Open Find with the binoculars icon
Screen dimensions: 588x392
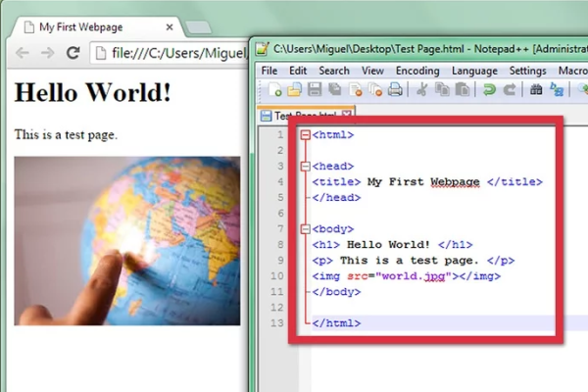536,89
